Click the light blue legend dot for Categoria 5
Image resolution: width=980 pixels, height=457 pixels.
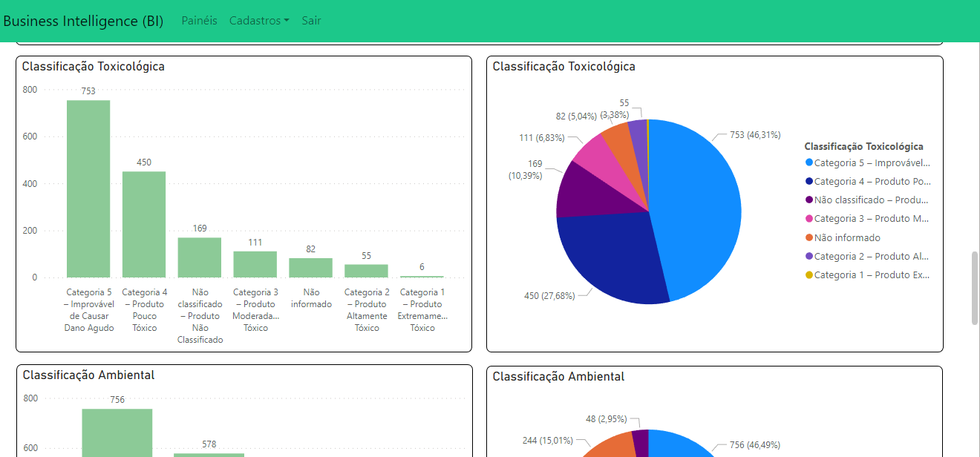tap(808, 162)
